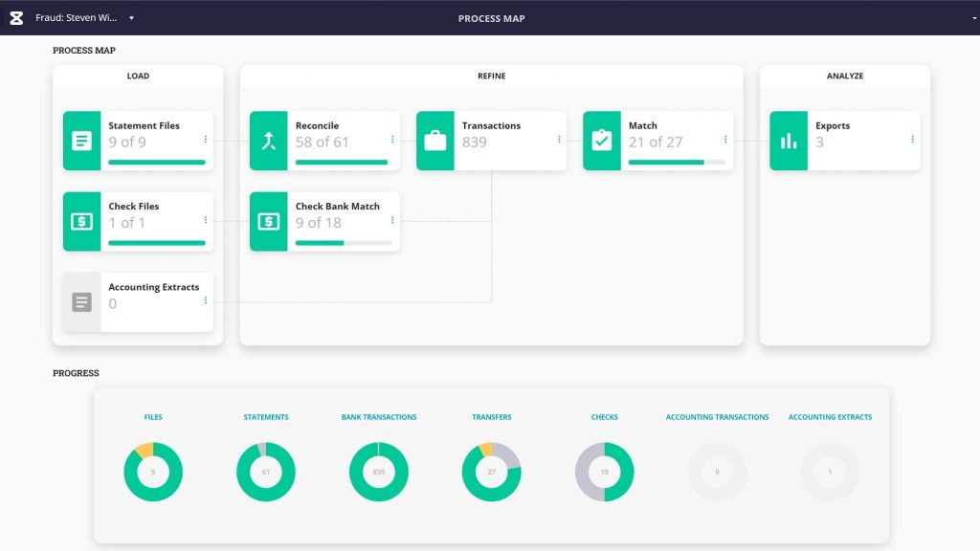
Task: Click the Accounting Extracts card title
Action: click(154, 287)
